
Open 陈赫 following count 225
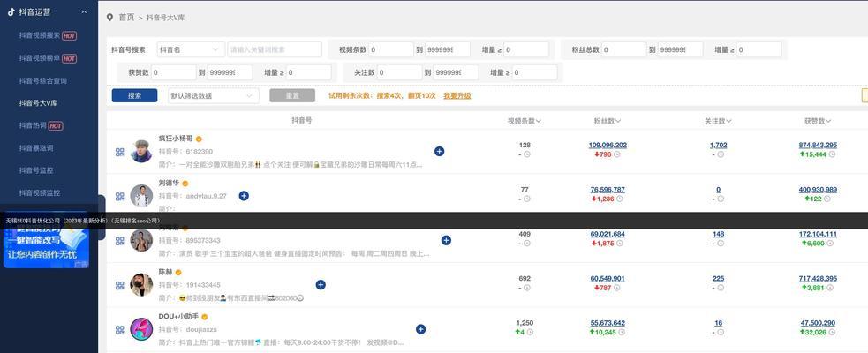click(718, 278)
